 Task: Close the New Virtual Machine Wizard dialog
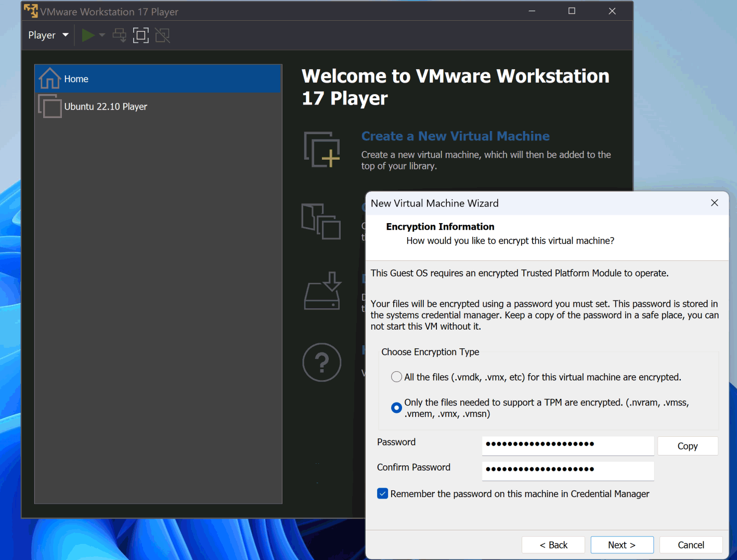pyautogui.click(x=714, y=203)
